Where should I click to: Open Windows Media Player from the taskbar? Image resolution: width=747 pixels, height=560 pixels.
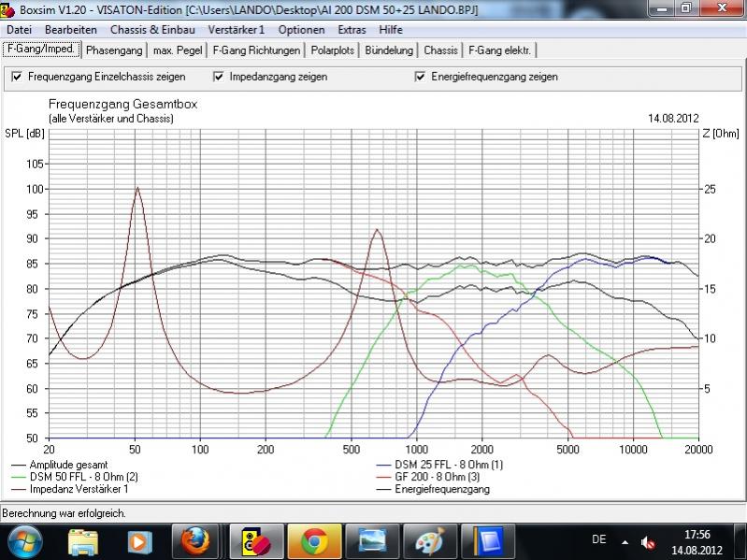coord(140,542)
